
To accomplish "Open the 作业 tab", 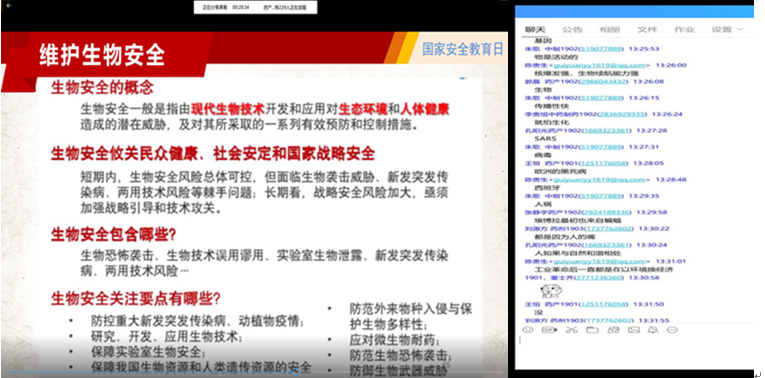I will coord(684,30).
